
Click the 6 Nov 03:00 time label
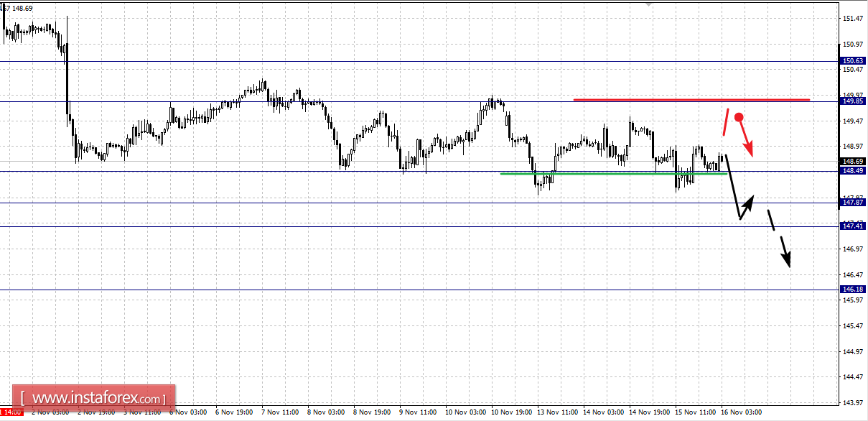(x=188, y=414)
